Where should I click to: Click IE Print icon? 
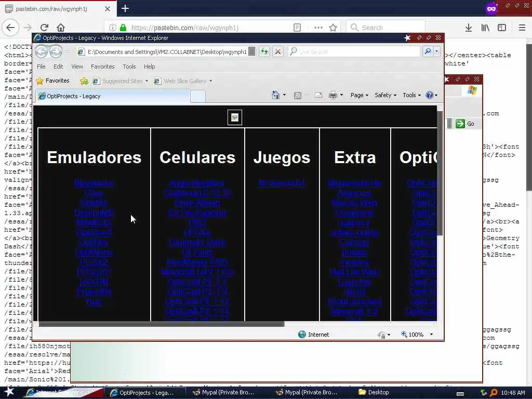tap(333, 96)
